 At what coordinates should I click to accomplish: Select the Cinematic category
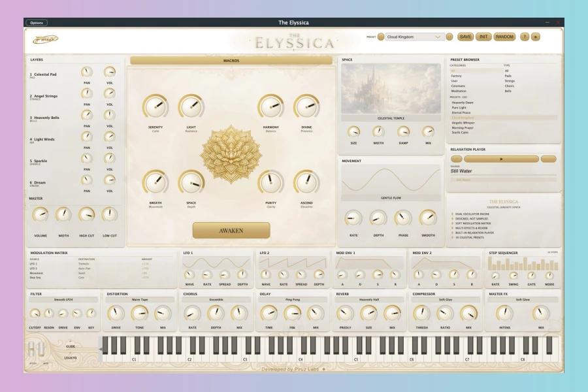click(x=458, y=86)
